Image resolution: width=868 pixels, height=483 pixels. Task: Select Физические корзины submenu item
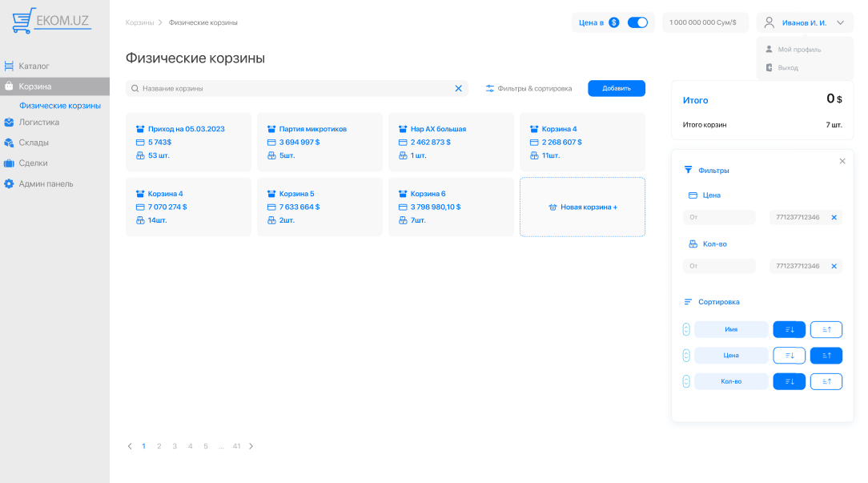(x=60, y=106)
